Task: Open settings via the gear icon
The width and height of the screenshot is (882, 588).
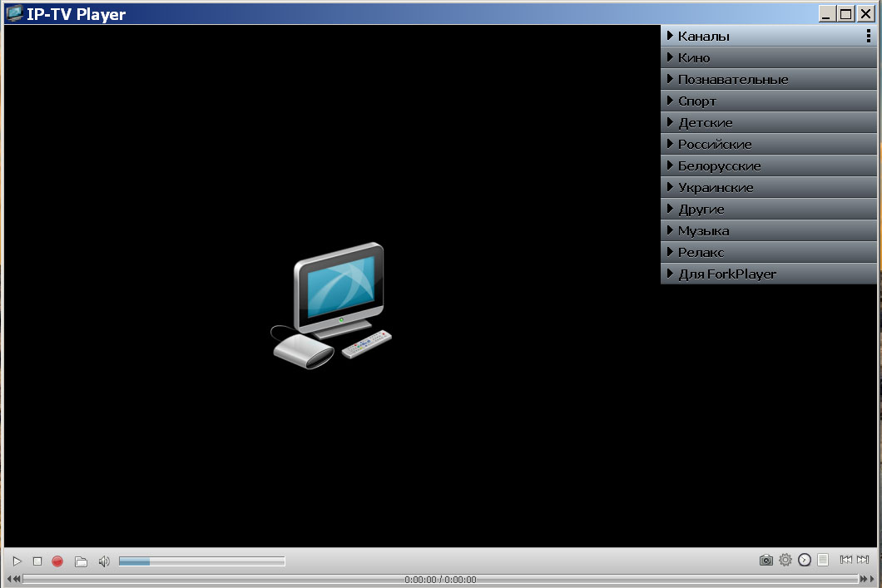Action: pyautogui.click(x=785, y=560)
